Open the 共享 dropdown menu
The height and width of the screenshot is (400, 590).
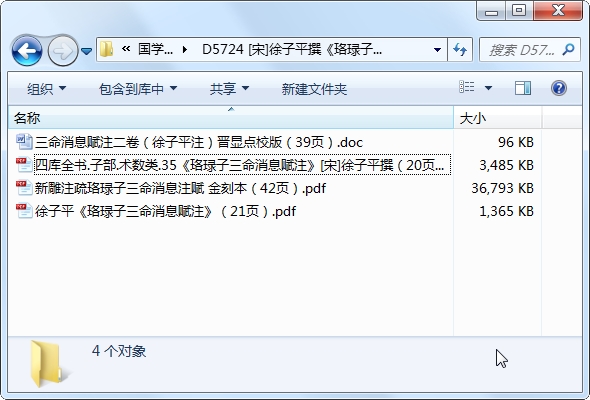pos(229,89)
